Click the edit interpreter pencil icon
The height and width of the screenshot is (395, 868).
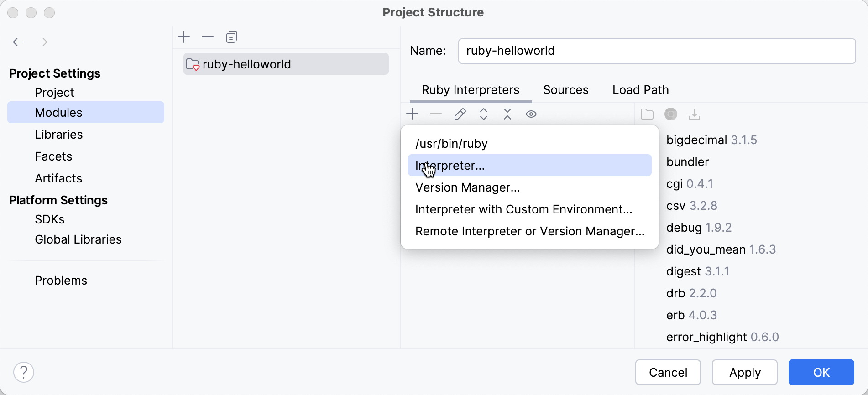tap(460, 114)
